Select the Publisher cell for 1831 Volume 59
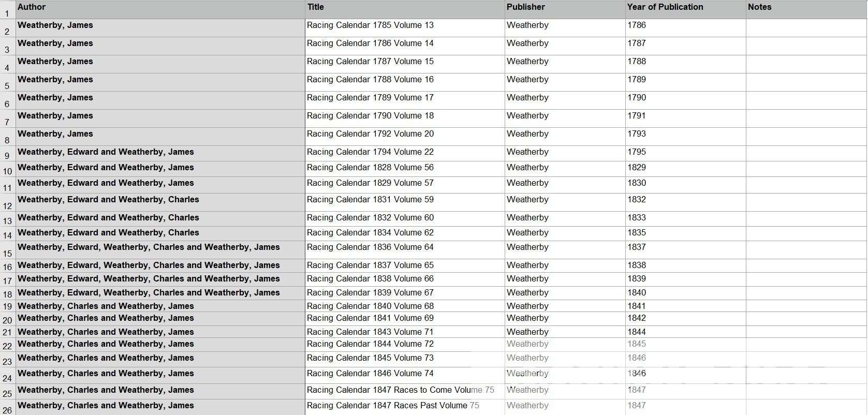 tap(565, 202)
